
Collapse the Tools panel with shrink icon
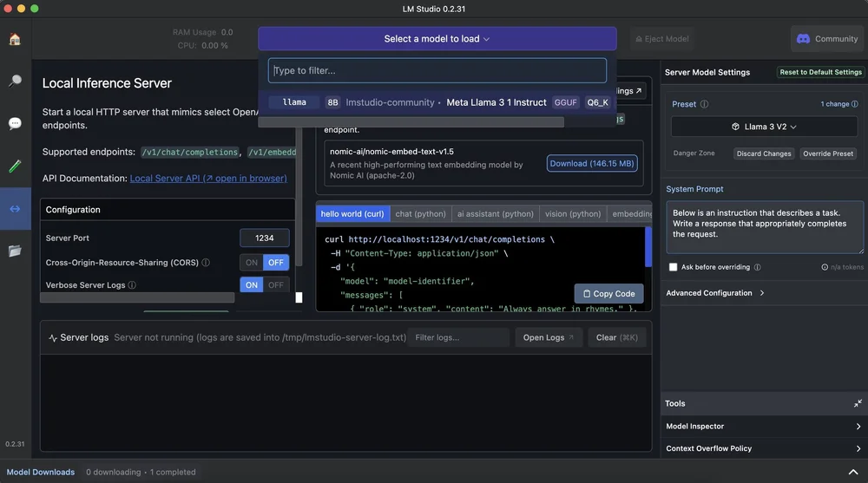coord(858,403)
